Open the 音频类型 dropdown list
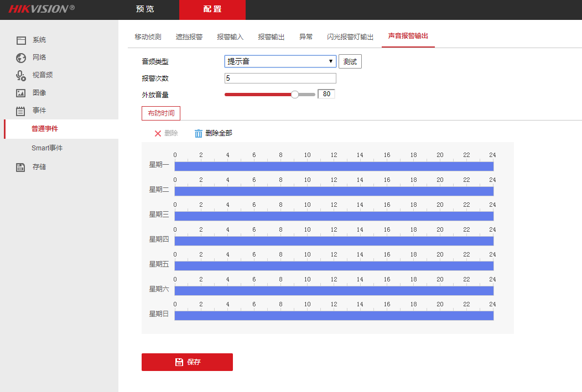 (x=280, y=61)
